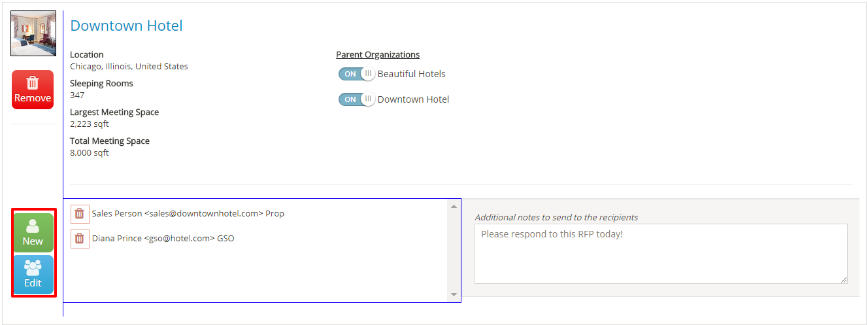Image resolution: width=868 pixels, height=325 pixels.
Task: Switch off the Downtown Hotel parent organization toggle
Action: point(356,99)
